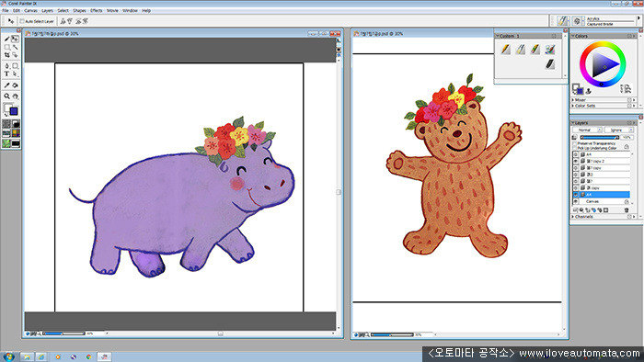Collapse the Custom 1 palette

498,36
